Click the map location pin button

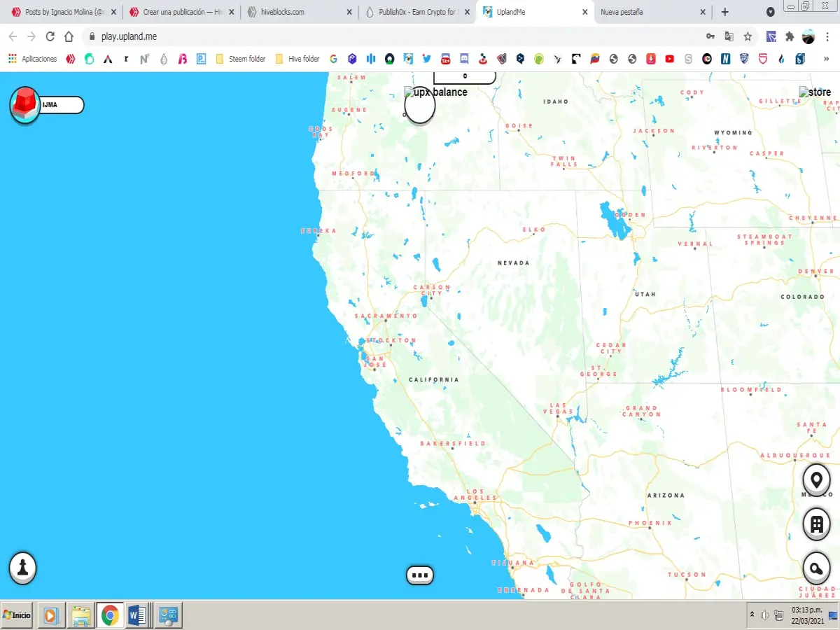(x=816, y=480)
